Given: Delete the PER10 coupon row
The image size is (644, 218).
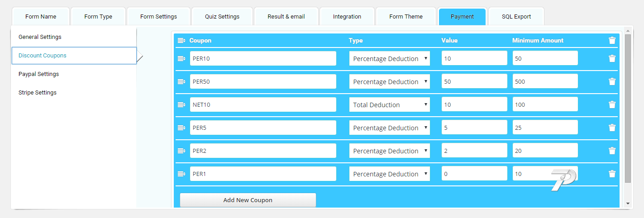Looking at the screenshot, I should [x=612, y=58].
